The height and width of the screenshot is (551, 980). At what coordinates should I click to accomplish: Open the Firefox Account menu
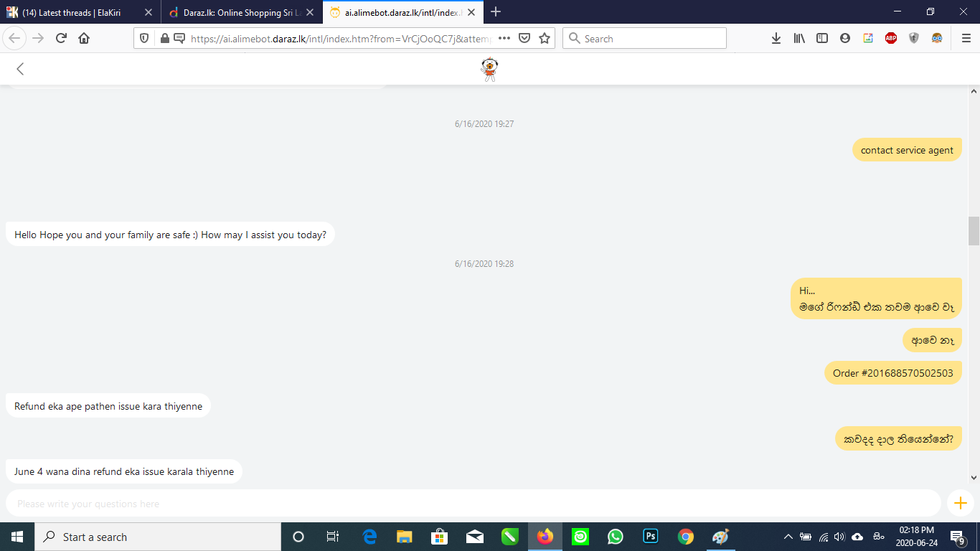[845, 38]
